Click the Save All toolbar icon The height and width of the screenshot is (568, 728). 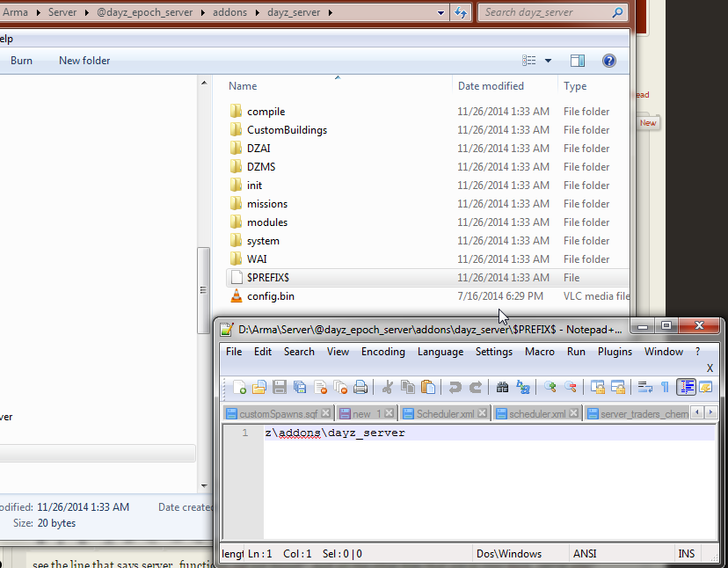300,387
